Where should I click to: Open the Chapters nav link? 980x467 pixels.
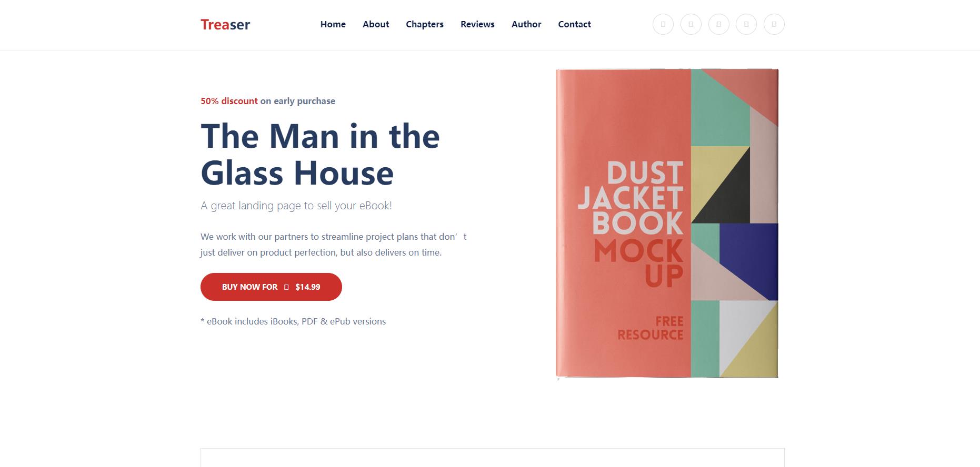425,24
